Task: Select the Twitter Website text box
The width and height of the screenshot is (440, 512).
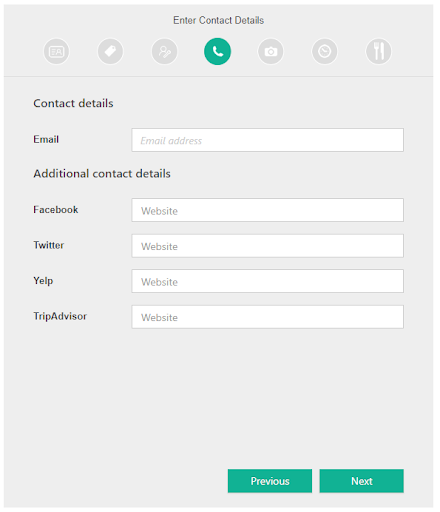Action: pyautogui.click(x=267, y=246)
